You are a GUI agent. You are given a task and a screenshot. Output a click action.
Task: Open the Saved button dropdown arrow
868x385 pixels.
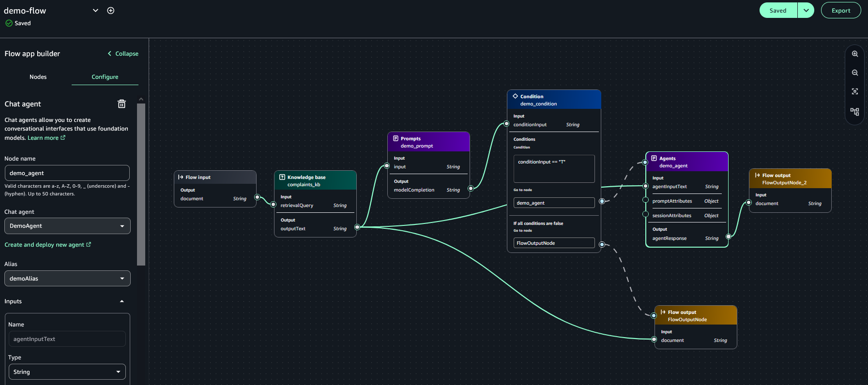806,11
